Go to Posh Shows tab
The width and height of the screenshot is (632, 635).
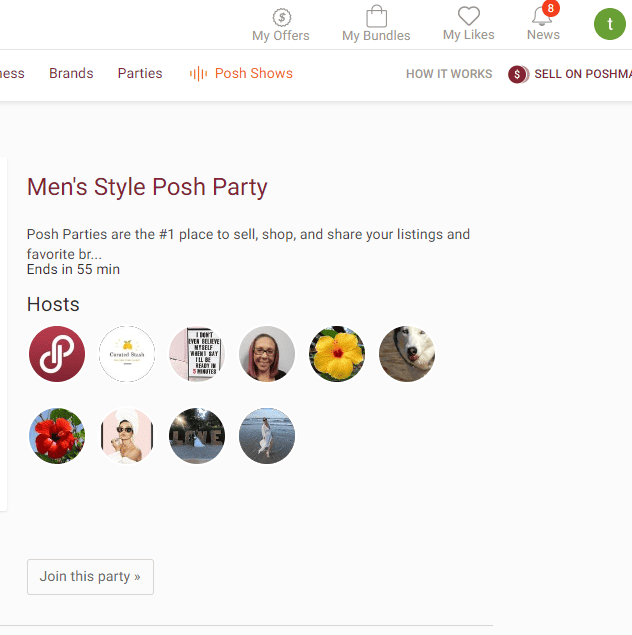click(x=253, y=73)
